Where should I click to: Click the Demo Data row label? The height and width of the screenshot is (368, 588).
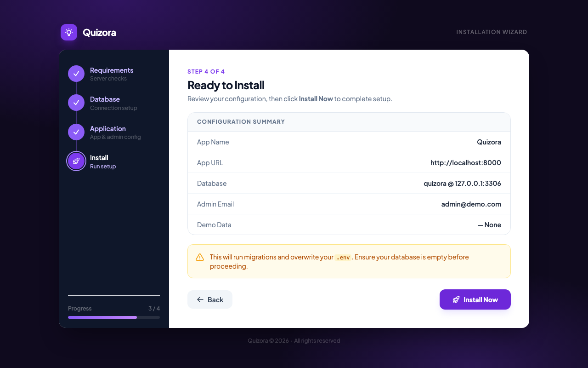[x=214, y=225]
